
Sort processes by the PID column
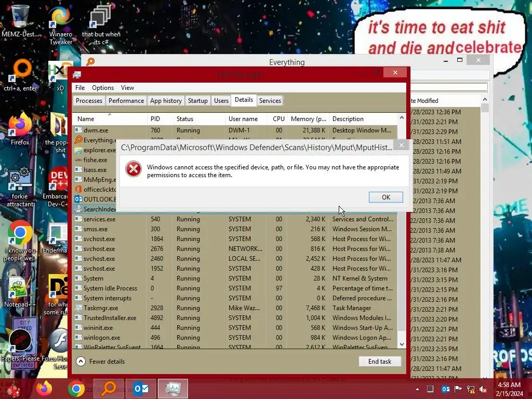tap(159, 119)
